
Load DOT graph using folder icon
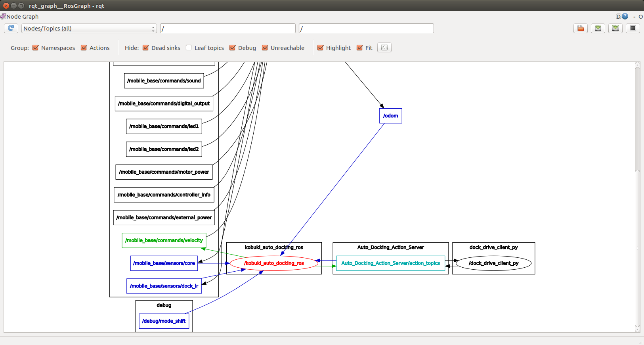click(581, 28)
